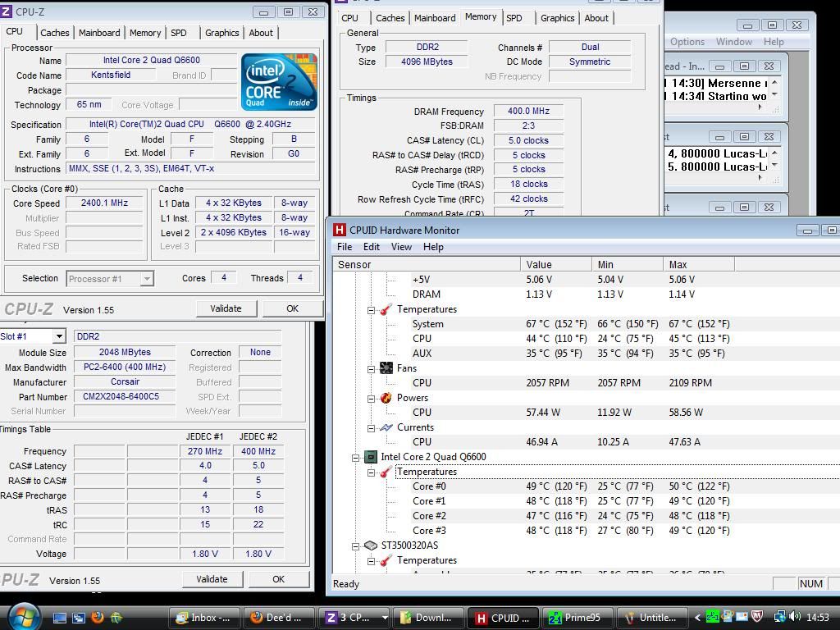This screenshot has width=840, height=630.
Task: Click the volume speaker tray icon
Action: pyautogui.click(x=794, y=617)
